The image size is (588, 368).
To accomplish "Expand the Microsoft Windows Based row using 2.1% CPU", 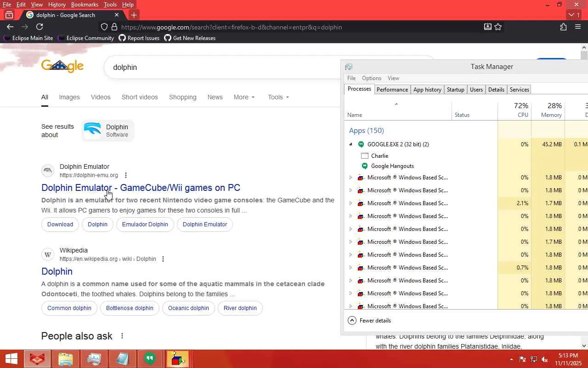I will (x=351, y=203).
